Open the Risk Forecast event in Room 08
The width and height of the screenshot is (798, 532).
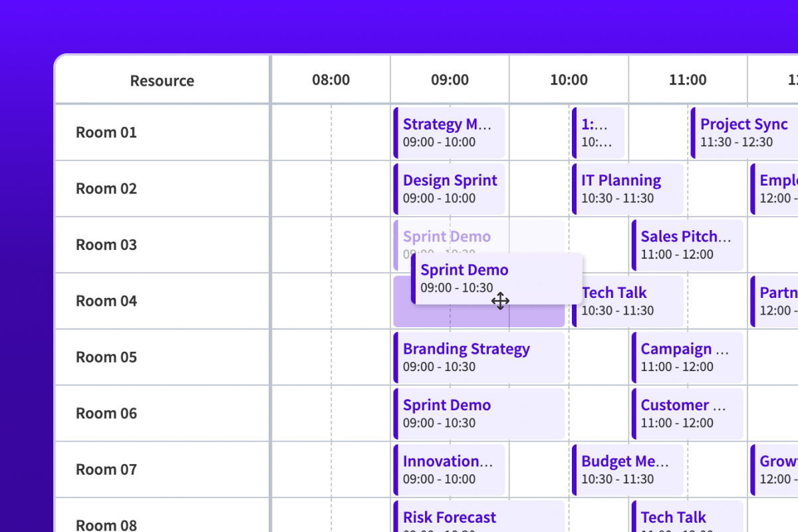479,519
